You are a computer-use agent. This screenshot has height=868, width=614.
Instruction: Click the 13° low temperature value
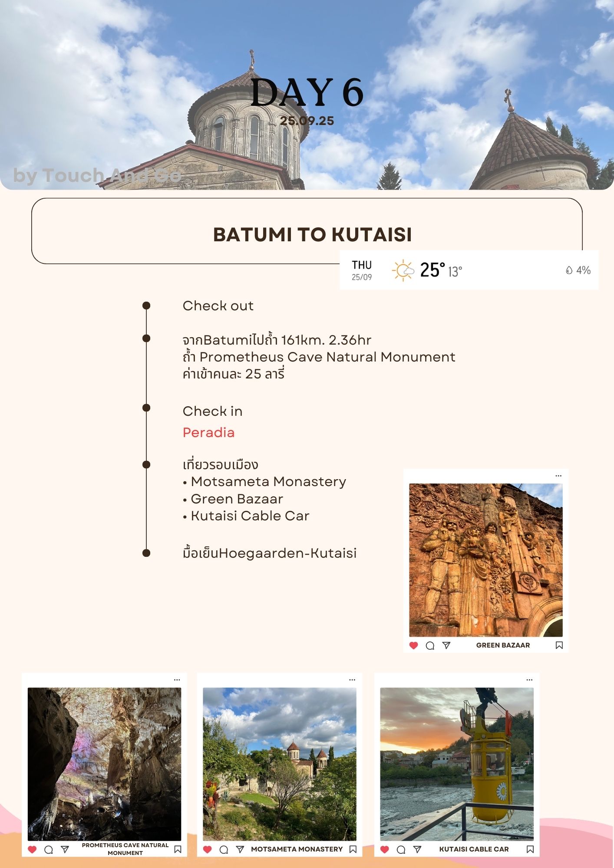tap(455, 272)
